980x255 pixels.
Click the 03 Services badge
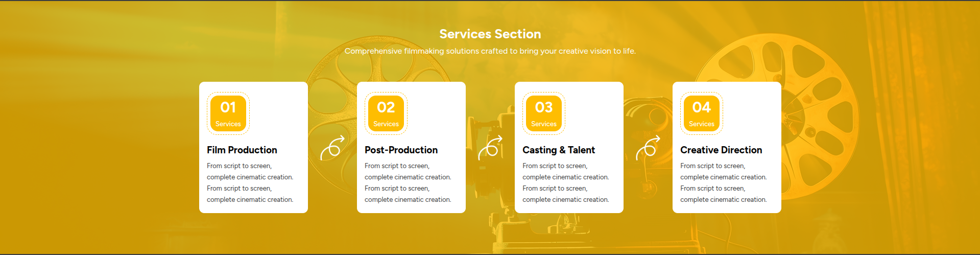point(543,113)
